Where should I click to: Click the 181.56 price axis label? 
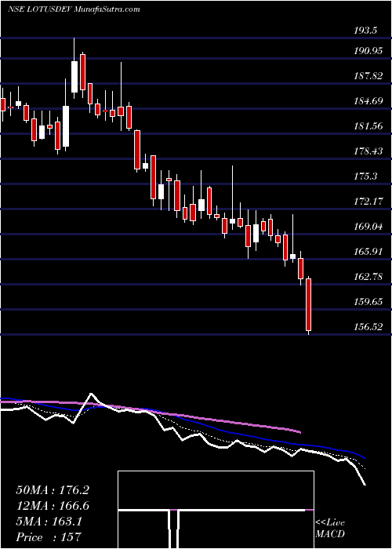point(369,126)
